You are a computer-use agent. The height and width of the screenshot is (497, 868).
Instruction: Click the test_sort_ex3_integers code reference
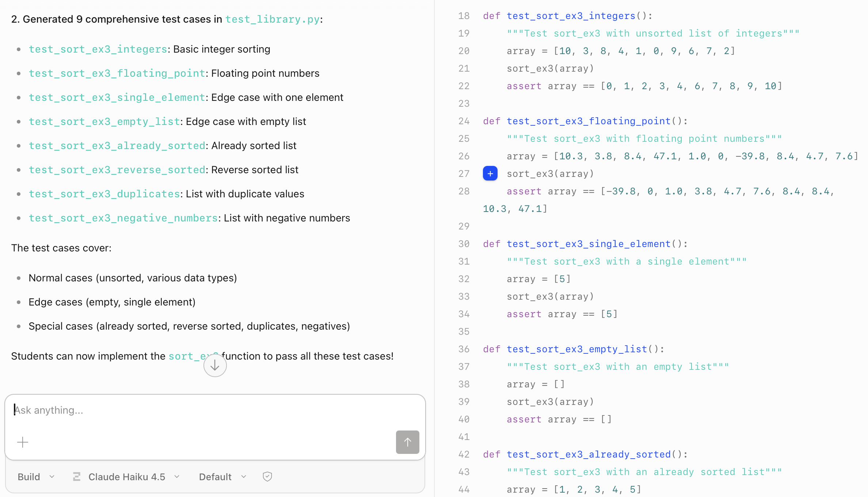click(x=98, y=49)
